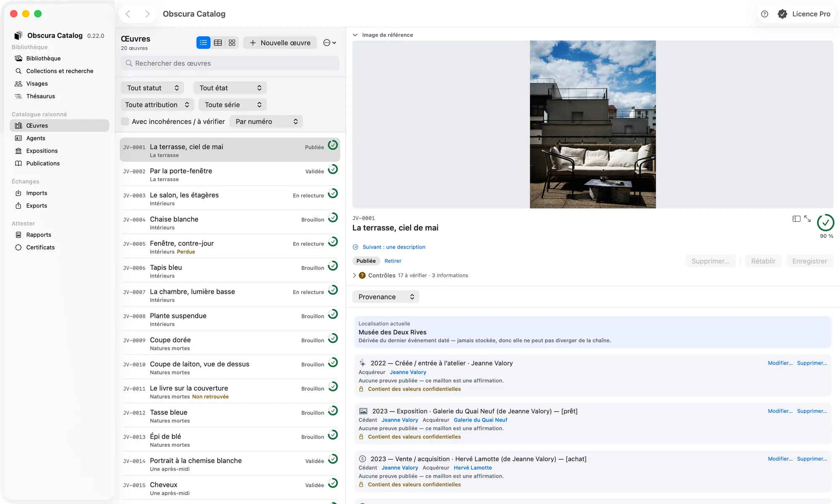The width and height of the screenshot is (840, 504).
Task: Go back with the navigation arrow
Action: tap(128, 14)
